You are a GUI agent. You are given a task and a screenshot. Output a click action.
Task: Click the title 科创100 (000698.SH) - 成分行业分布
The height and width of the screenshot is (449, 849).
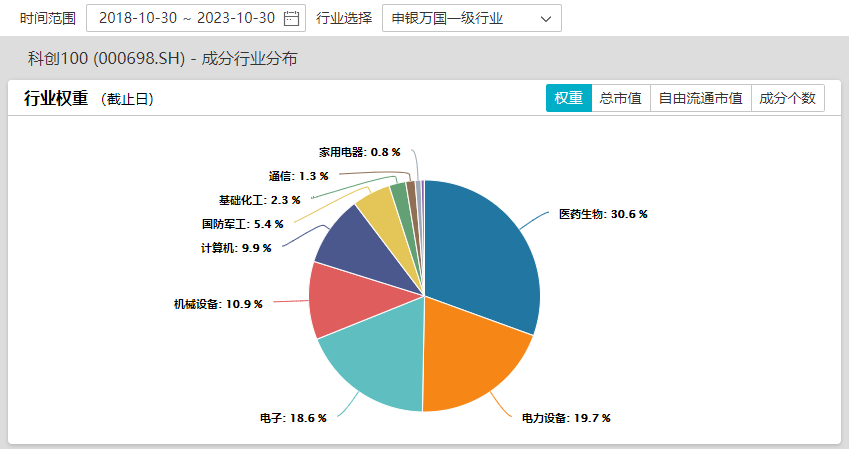[162, 58]
